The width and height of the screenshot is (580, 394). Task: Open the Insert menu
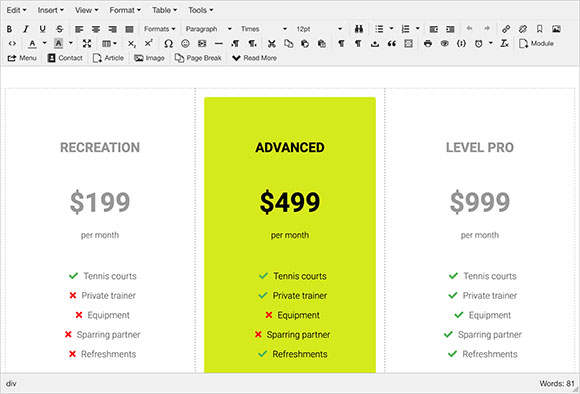(51, 10)
